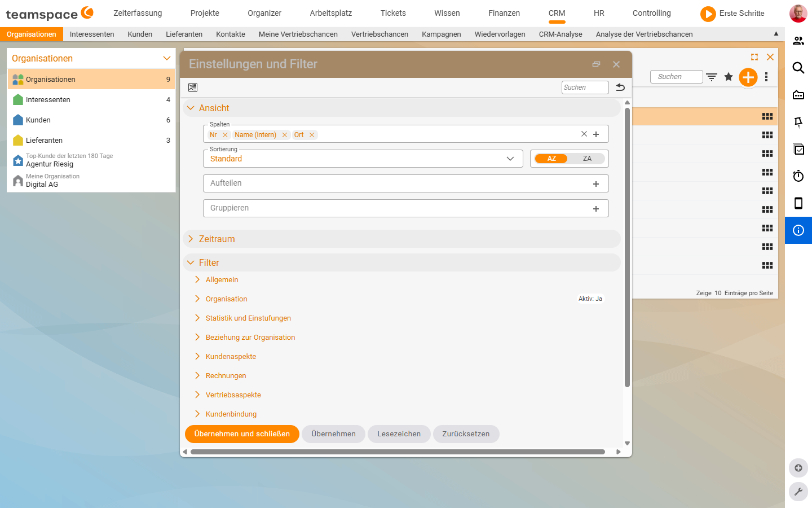Viewport: 812px width, 508px height.
Task: Click the Aufteilen field
Action: tap(405, 183)
